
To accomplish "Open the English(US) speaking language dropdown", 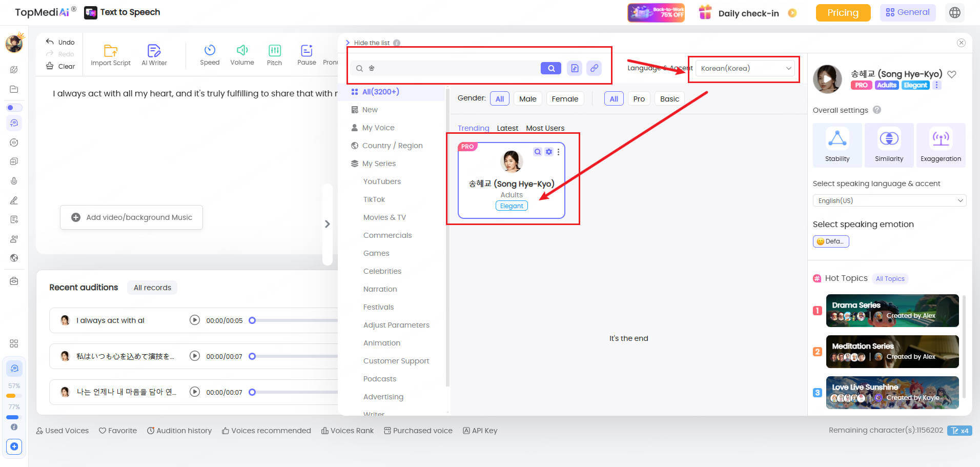I will tap(889, 200).
